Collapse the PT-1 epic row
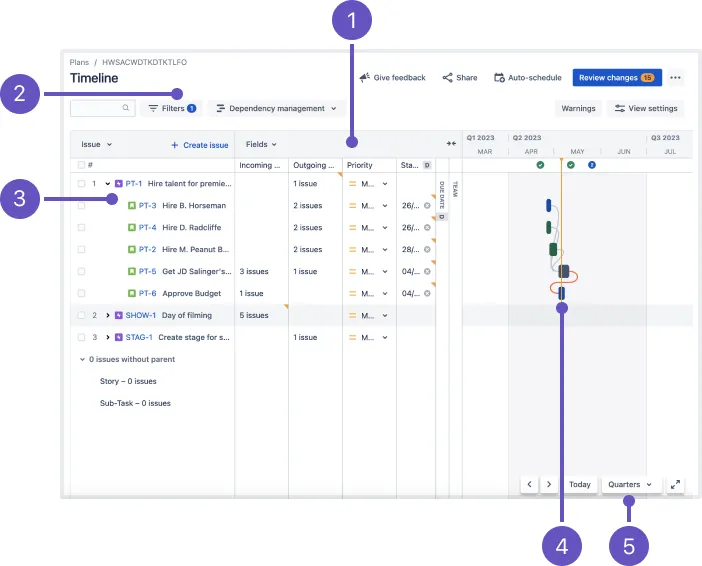This screenshot has width=702, height=566. coord(107,184)
